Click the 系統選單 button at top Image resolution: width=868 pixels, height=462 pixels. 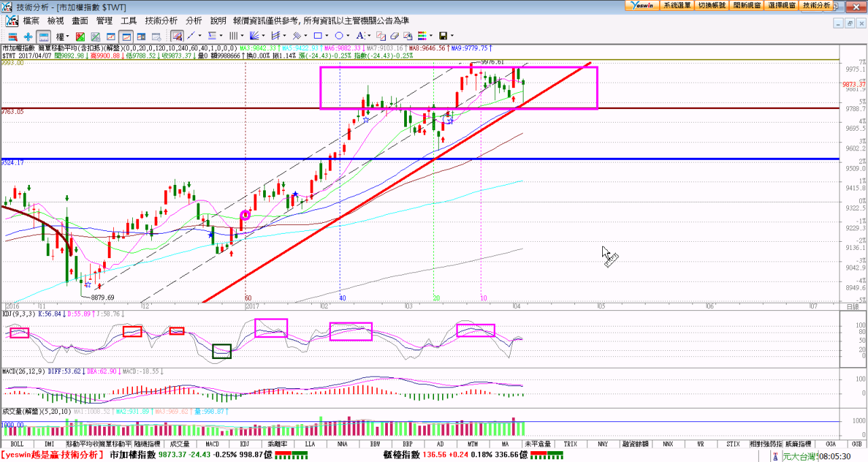677,5
